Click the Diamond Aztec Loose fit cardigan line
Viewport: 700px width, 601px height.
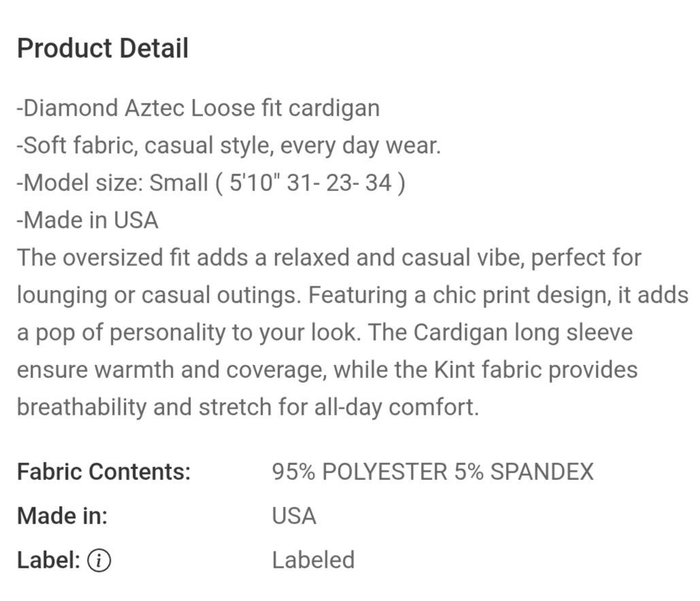click(198, 108)
